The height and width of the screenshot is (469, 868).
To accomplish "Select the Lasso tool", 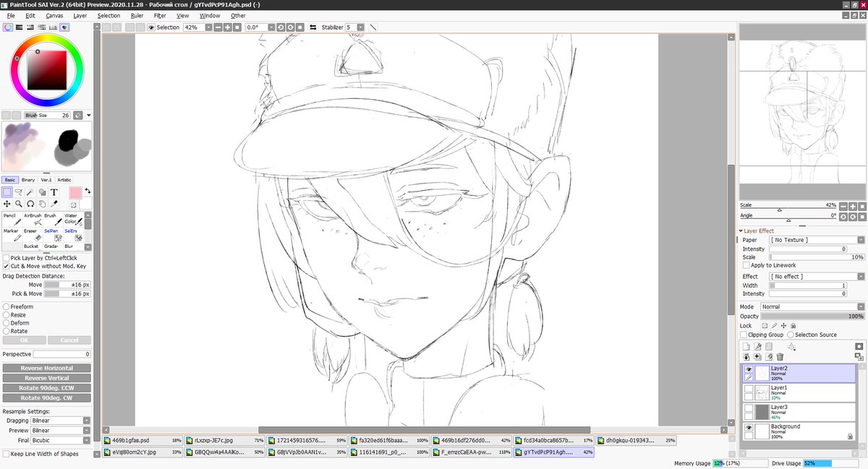I will point(18,192).
